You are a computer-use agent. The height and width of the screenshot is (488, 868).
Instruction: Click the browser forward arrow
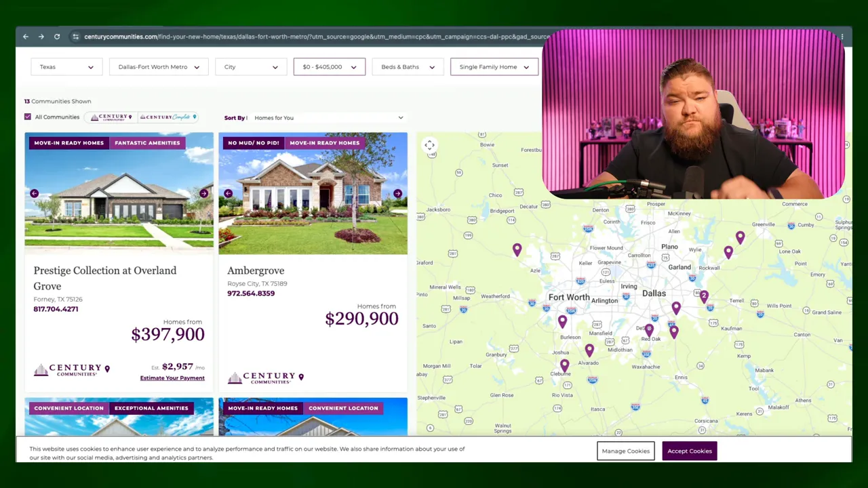click(x=41, y=37)
